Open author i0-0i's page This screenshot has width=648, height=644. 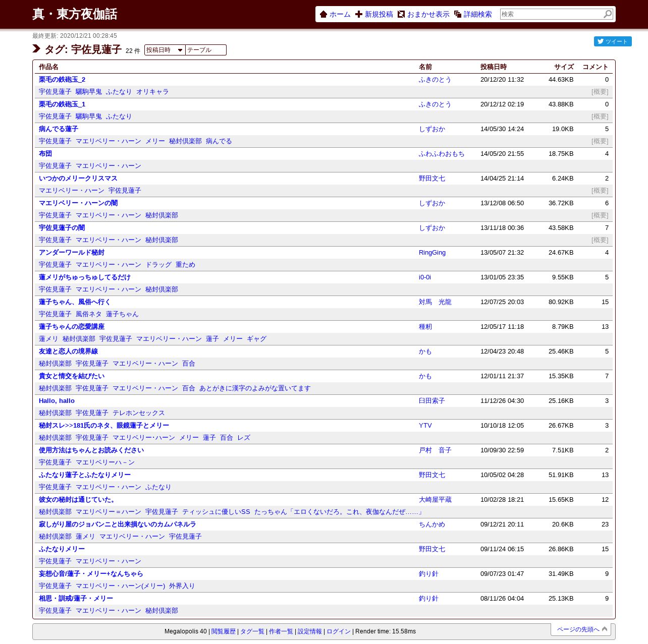pos(425,277)
